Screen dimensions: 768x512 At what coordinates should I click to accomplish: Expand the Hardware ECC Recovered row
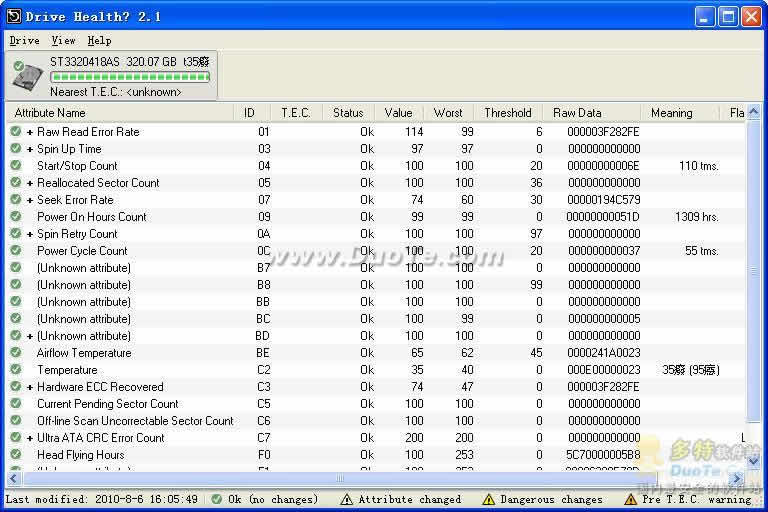pos(30,387)
